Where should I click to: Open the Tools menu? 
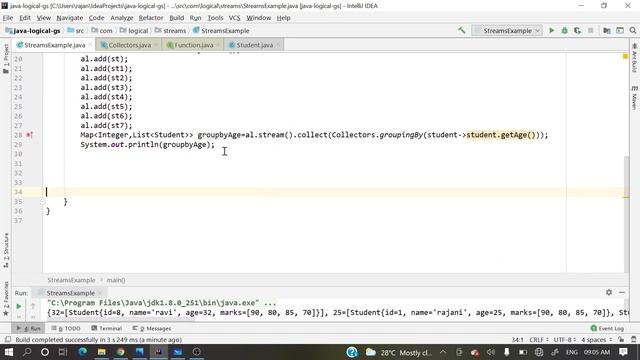coord(215,18)
